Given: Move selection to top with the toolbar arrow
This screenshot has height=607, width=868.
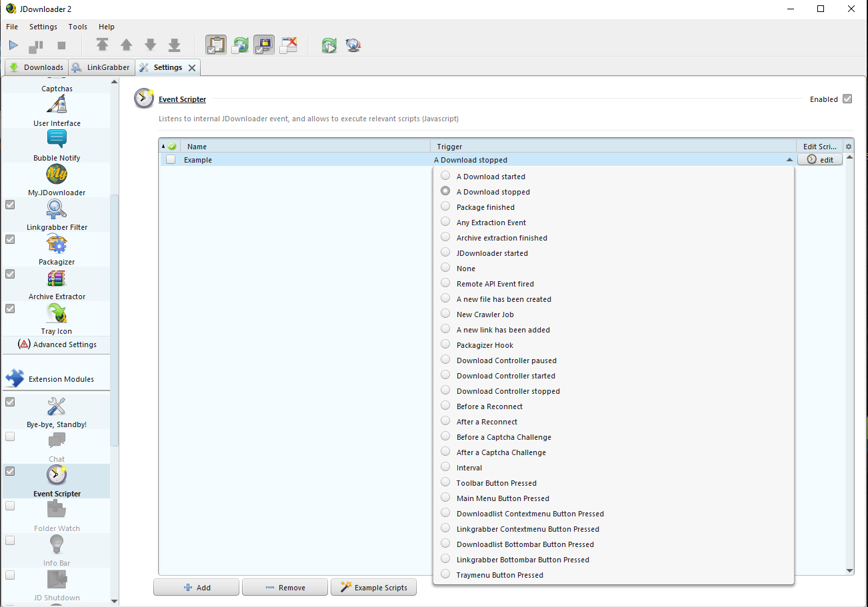Looking at the screenshot, I should click(102, 45).
